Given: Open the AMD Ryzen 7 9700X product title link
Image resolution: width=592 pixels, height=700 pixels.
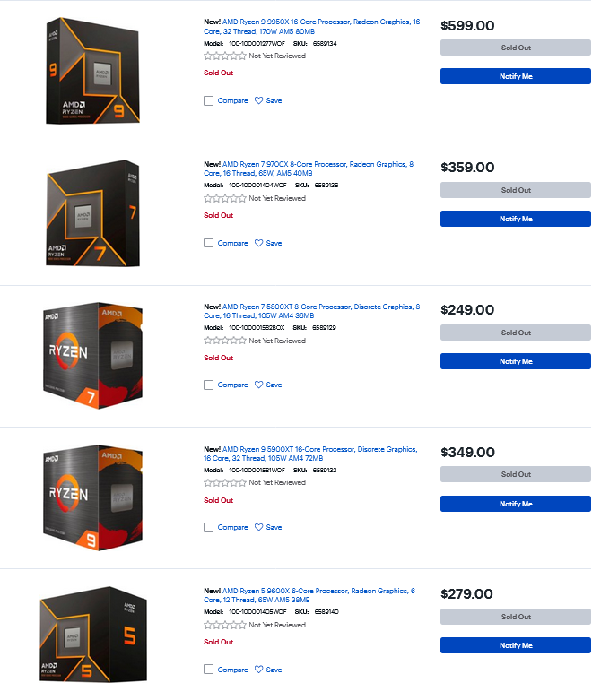Looking at the screenshot, I should click(x=318, y=164).
